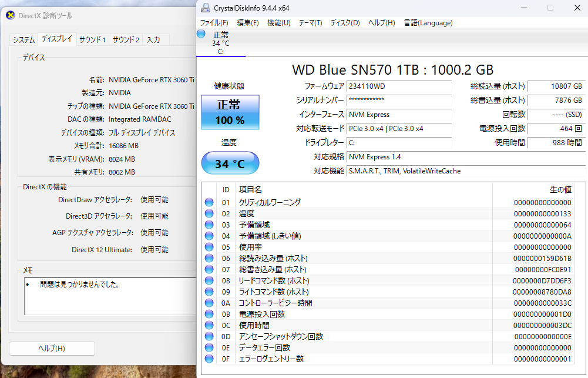Click the NVM Express 1.4 standard field
588x378 pixels.
[x=466, y=157]
